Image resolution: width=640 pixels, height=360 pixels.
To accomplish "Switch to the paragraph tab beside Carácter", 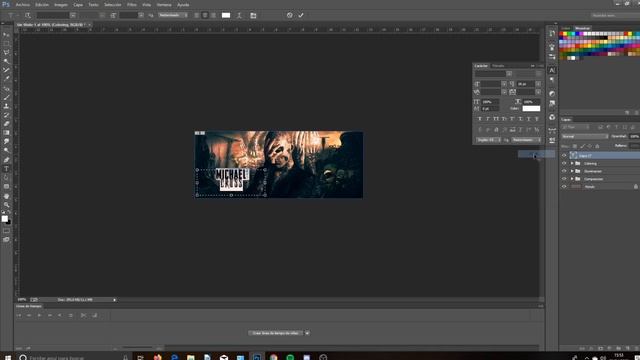I will click(x=498, y=66).
